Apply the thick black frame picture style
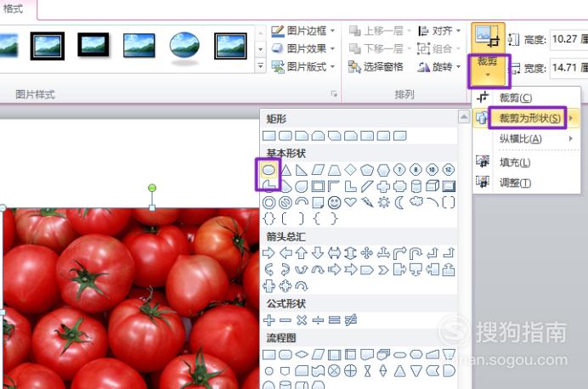 [93, 46]
